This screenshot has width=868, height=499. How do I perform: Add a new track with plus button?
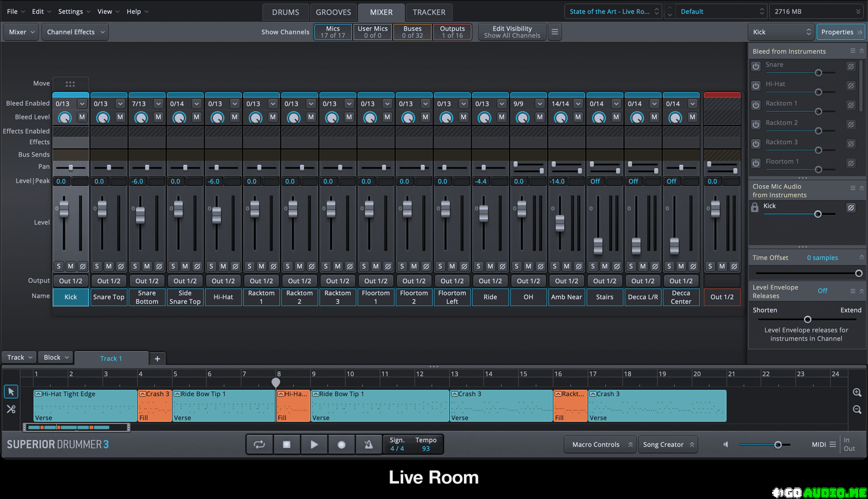157,358
